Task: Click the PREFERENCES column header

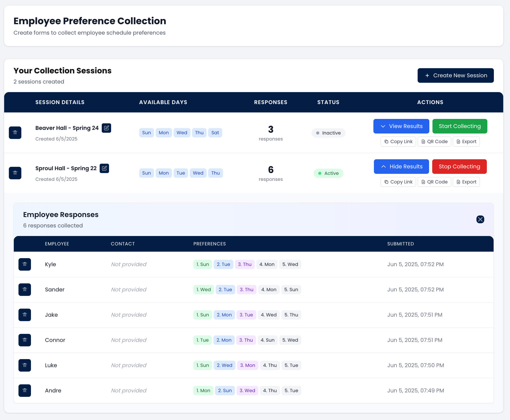Action: [209, 244]
